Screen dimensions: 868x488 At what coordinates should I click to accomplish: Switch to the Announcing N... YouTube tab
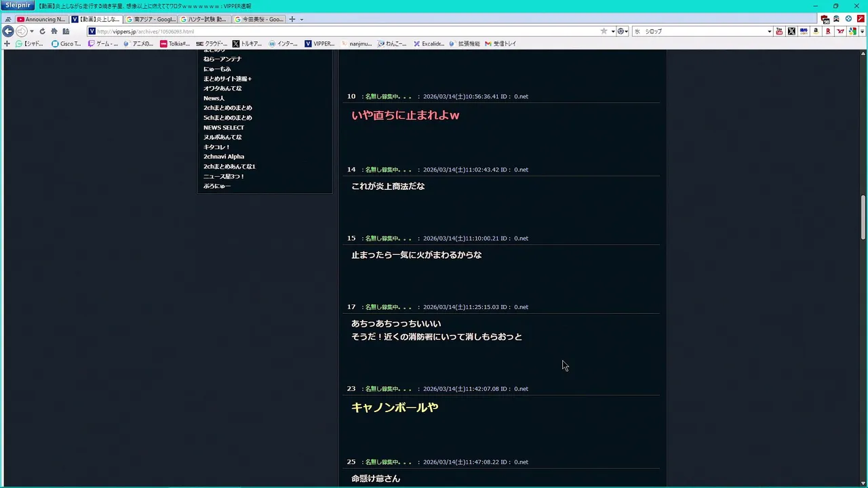click(41, 19)
